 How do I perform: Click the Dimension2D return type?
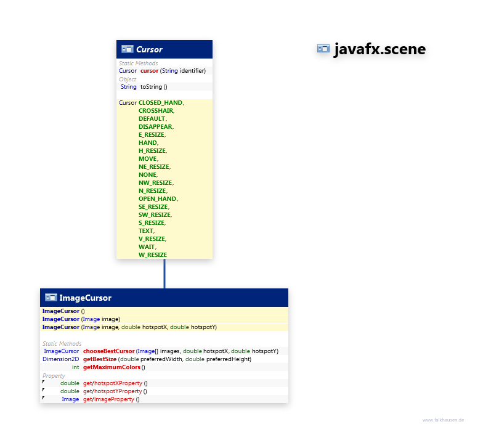click(x=60, y=359)
